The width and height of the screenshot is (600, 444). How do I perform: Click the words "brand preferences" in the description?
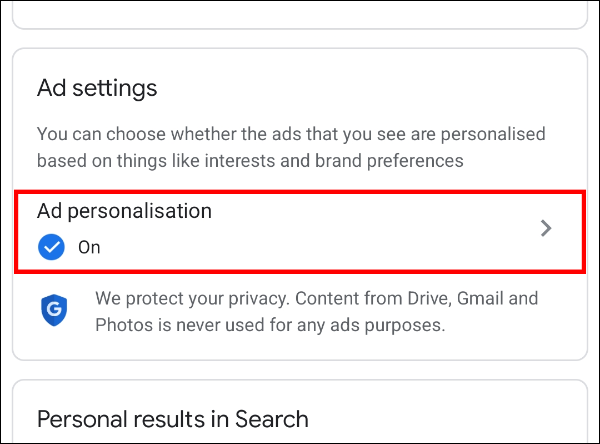tap(389, 161)
